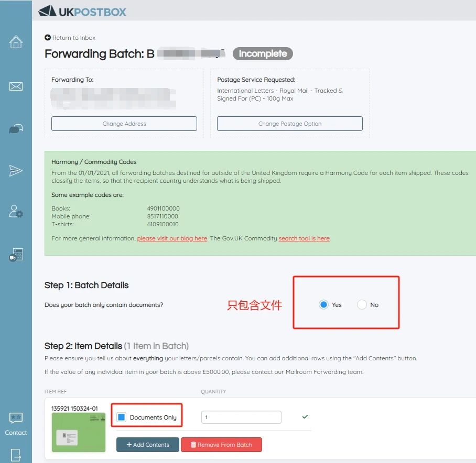The width and height of the screenshot is (476, 463).
Task: Open the commodity 'search tool is here' link
Action: (304, 238)
